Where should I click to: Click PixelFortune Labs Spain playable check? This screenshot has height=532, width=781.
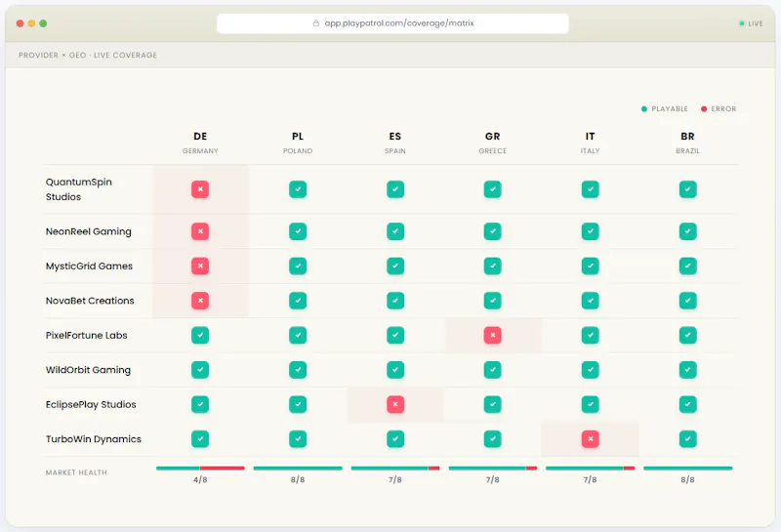pos(395,335)
